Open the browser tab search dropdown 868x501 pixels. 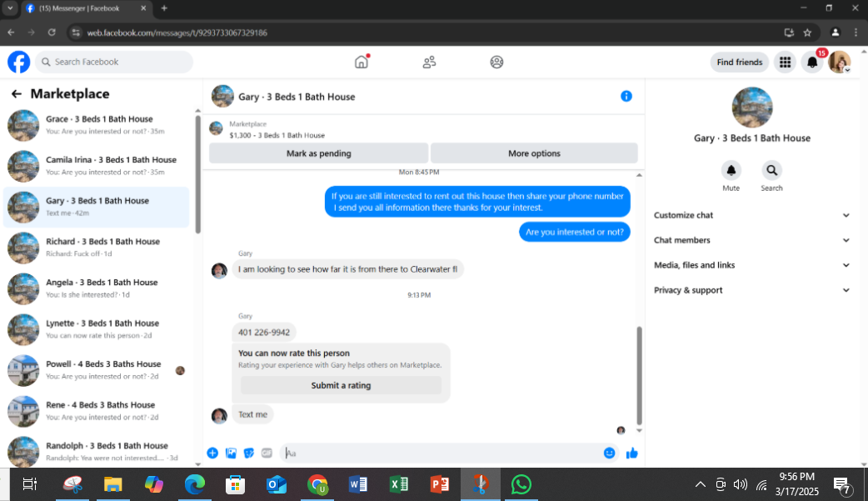[10, 8]
